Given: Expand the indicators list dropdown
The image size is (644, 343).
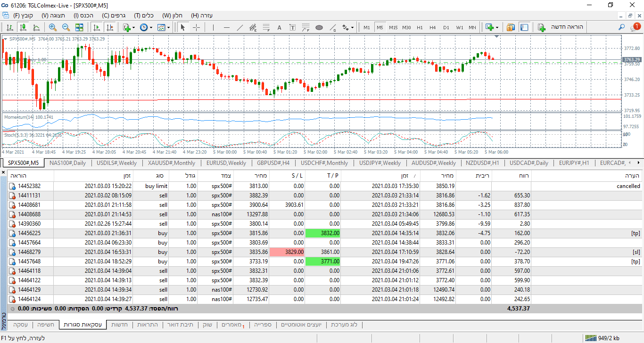Looking at the screenshot, I should [134, 27].
